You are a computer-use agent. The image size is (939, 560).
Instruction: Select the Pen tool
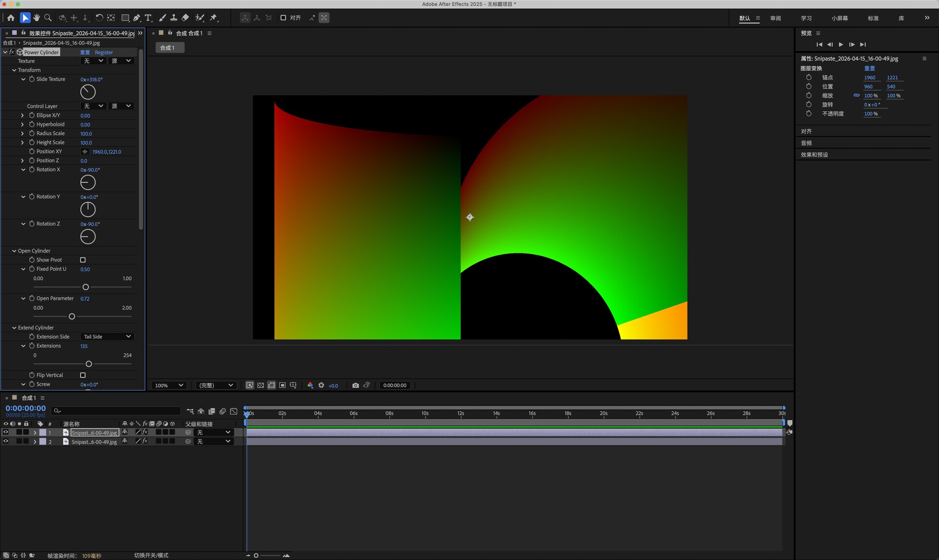(137, 18)
